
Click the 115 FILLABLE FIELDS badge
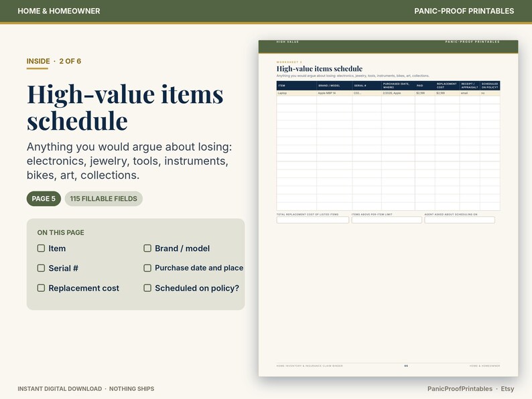click(103, 199)
